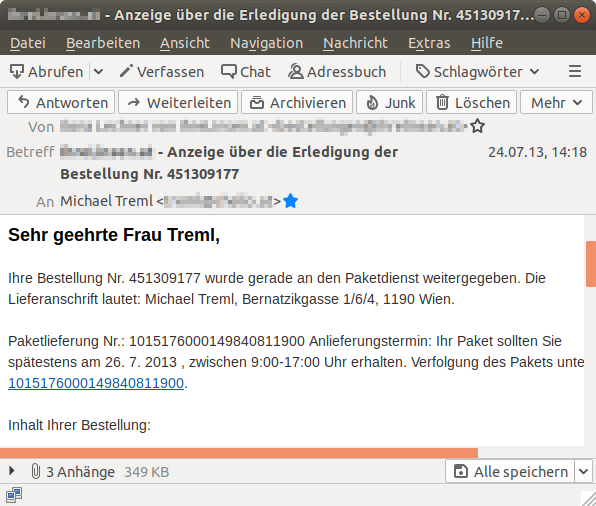Click the window resize grip corner
The width and height of the screenshot is (596, 506).
(588, 498)
